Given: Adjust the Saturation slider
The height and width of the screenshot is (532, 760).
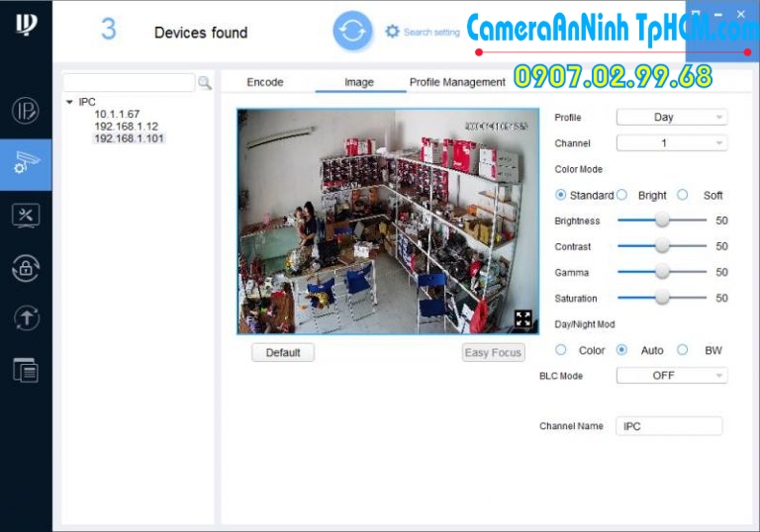Looking at the screenshot, I should [x=662, y=298].
